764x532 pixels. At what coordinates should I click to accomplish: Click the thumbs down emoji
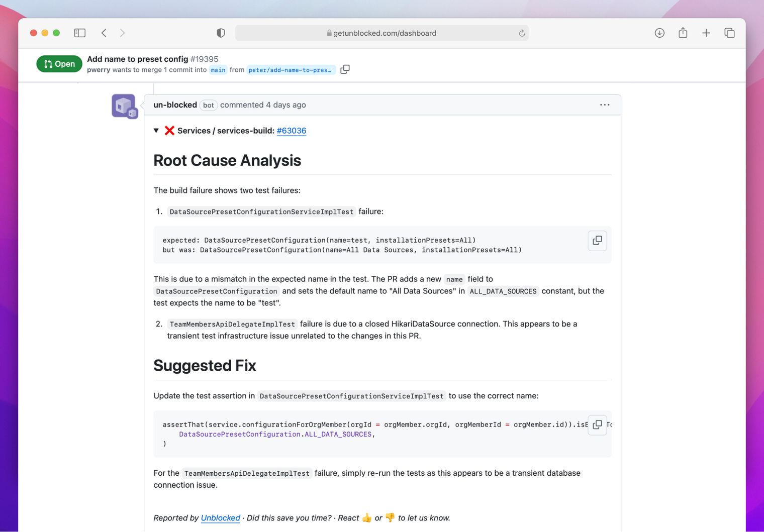point(390,518)
